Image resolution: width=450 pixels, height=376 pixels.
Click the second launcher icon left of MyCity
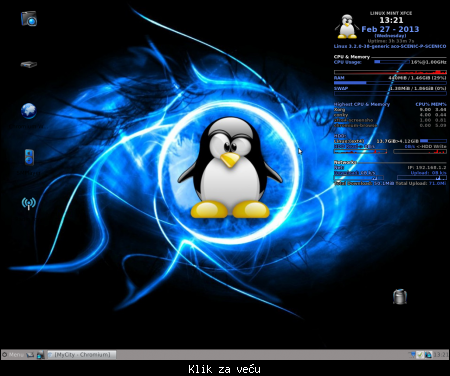[40, 355]
